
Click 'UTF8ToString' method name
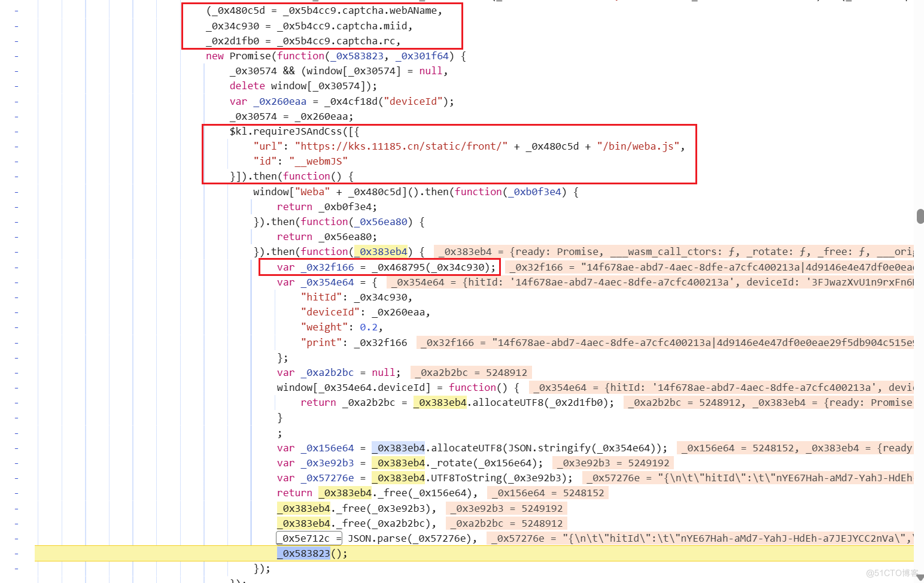coord(466,478)
